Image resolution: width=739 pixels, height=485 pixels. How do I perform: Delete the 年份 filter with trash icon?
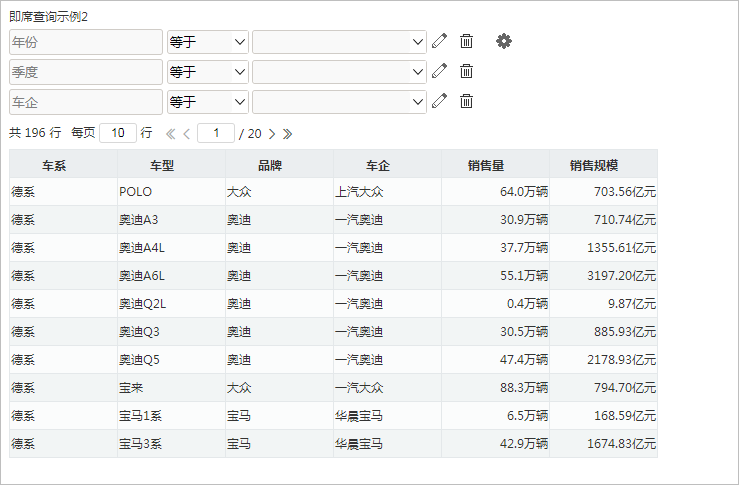click(x=467, y=41)
